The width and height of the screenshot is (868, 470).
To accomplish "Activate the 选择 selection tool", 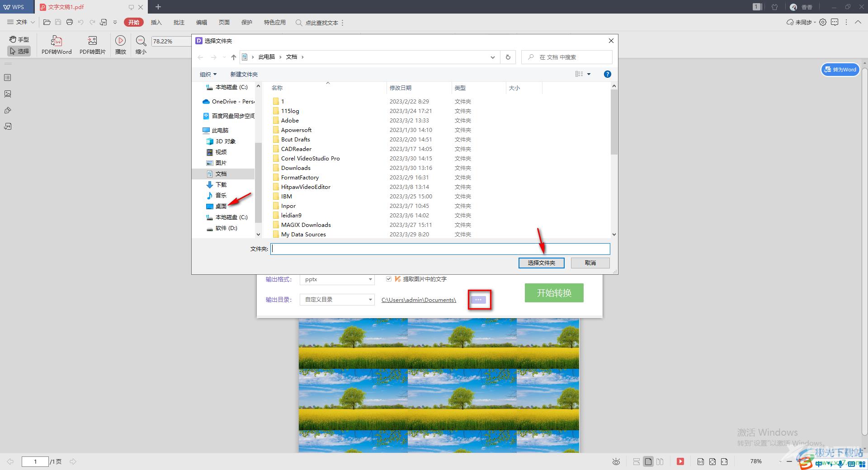I will point(19,51).
